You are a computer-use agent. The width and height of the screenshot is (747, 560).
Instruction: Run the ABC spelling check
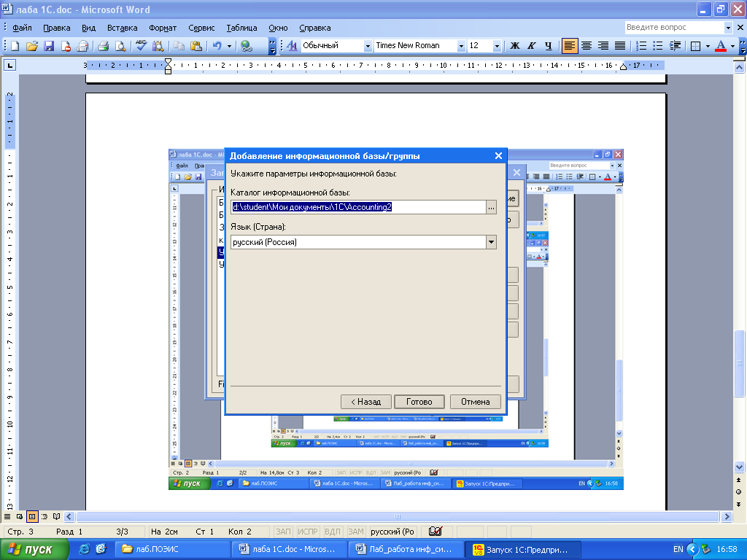point(141,46)
